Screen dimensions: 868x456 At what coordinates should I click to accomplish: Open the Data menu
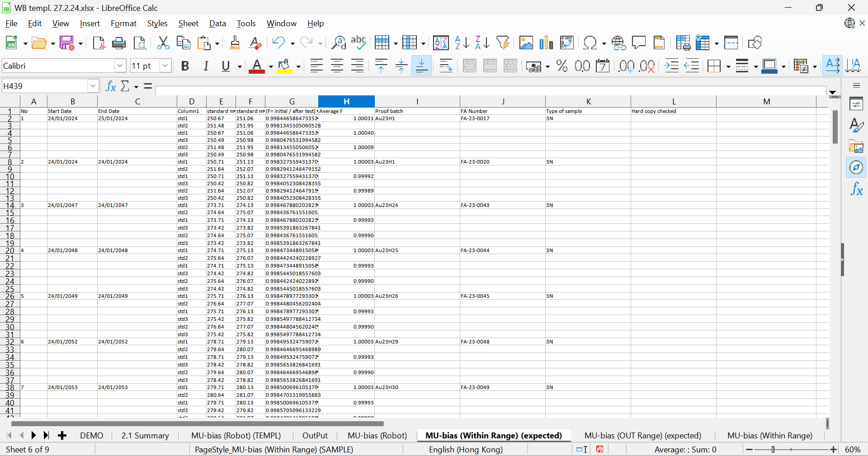(217, 24)
